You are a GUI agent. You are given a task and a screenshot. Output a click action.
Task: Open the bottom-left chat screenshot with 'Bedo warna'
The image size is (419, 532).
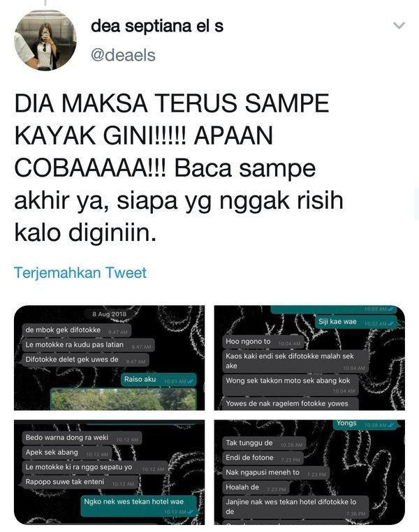pos(109,472)
